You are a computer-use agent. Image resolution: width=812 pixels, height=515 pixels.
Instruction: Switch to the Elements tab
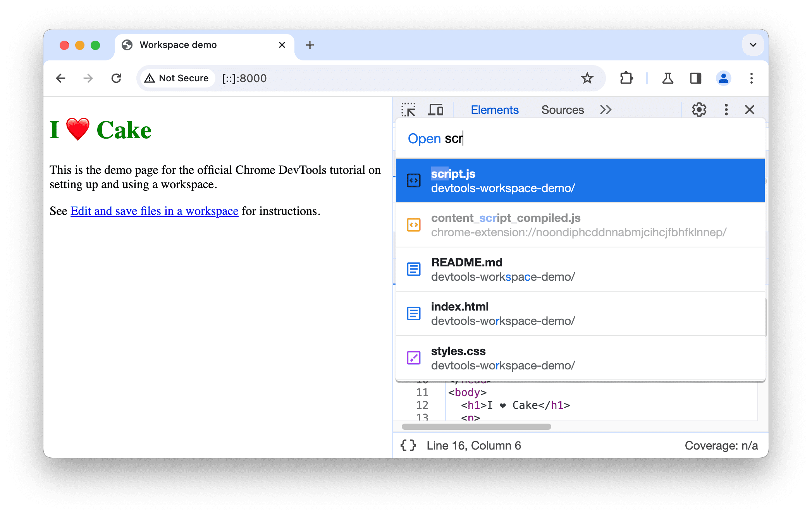(x=495, y=109)
